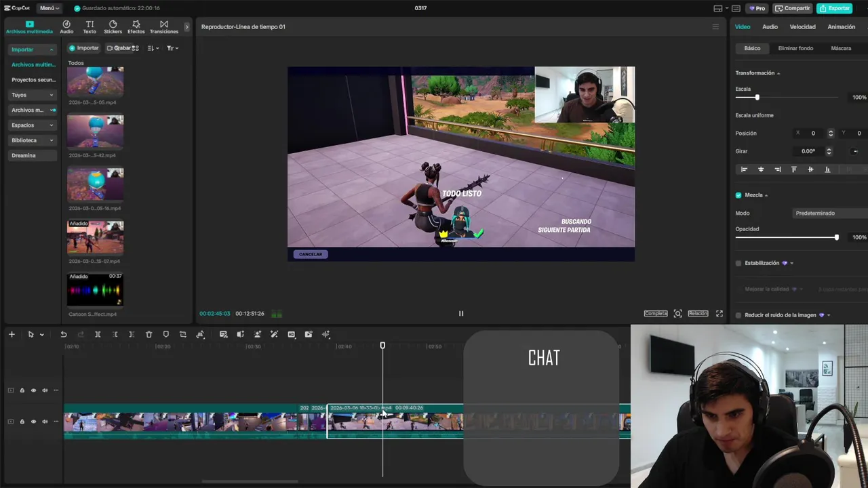Toggle the preview zoom-to-fit icon
The width and height of the screenshot is (868, 488).
click(677, 313)
